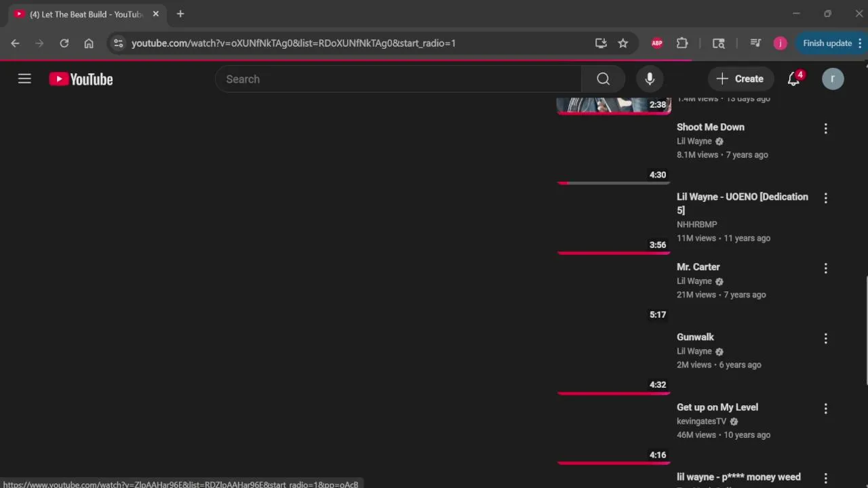Open the ABP Adblock extension
Screen dimensions: 868x488
(656, 43)
